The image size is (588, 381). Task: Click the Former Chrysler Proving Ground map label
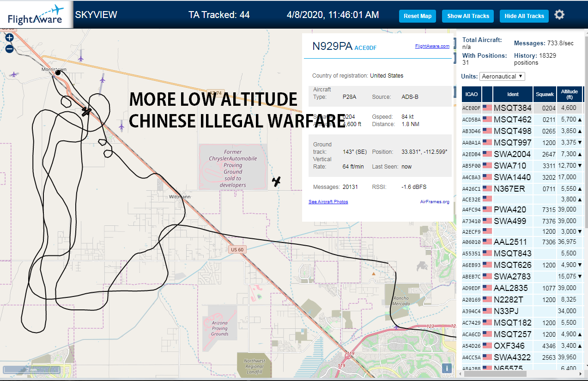pyautogui.click(x=233, y=169)
